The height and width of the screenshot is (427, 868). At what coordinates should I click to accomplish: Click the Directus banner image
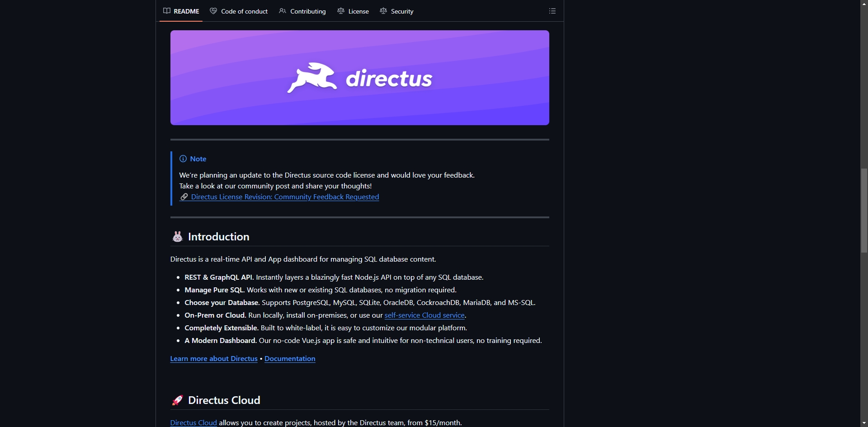tap(360, 78)
